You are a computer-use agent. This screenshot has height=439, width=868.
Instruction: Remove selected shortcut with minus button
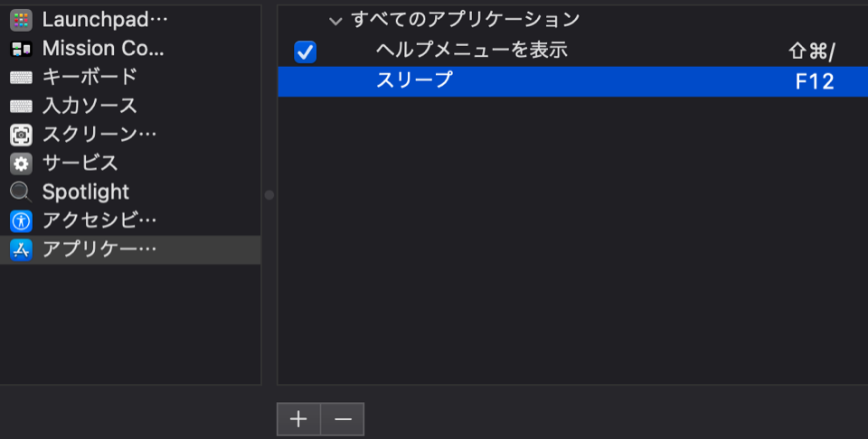pos(343,419)
